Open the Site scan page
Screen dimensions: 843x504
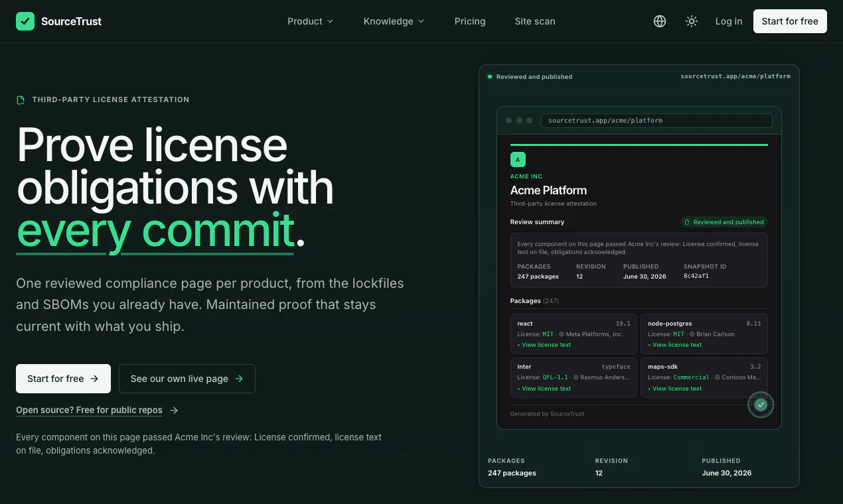pyautogui.click(x=535, y=21)
